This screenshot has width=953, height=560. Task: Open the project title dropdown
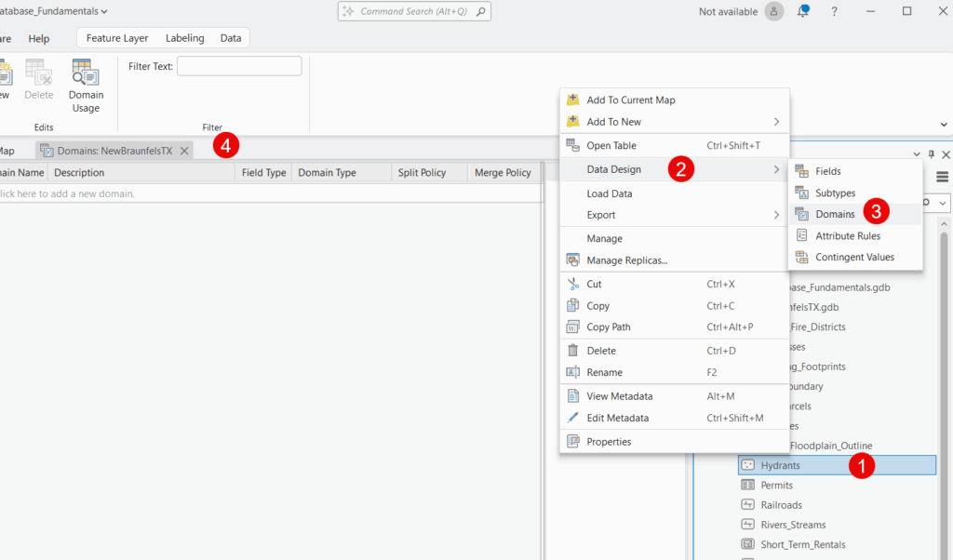103,11
